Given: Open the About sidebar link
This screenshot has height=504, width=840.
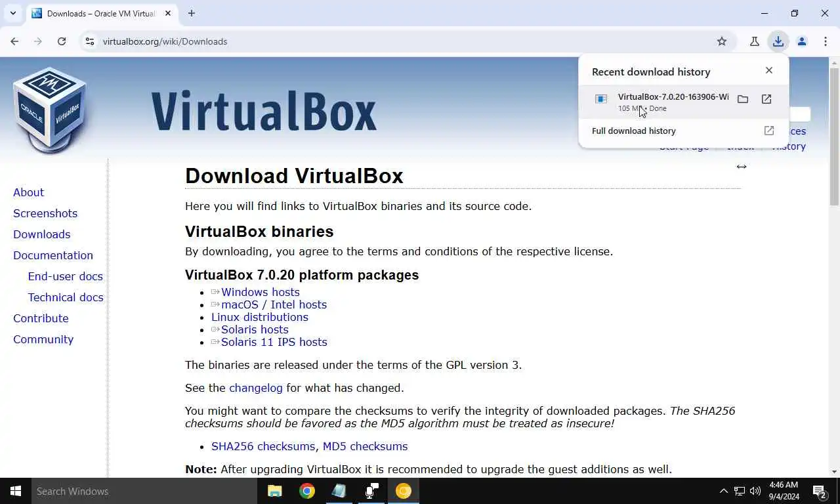Looking at the screenshot, I should pyautogui.click(x=28, y=192).
